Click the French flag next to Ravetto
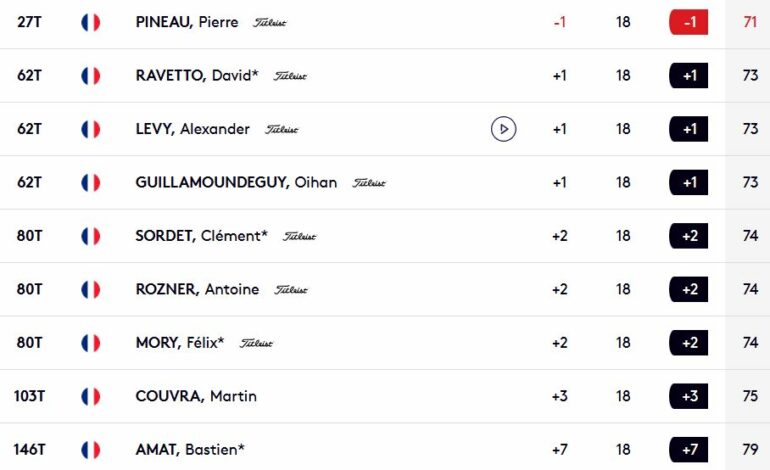 pyautogui.click(x=91, y=76)
